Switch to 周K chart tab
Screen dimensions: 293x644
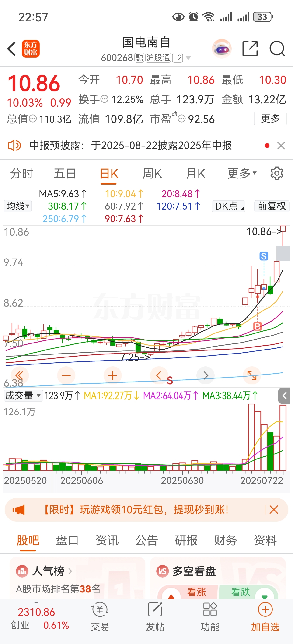tap(152, 173)
